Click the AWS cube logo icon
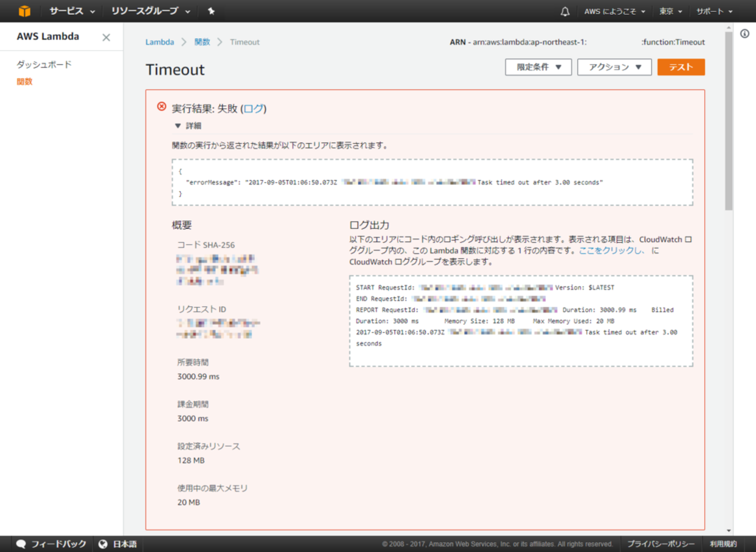 24,11
